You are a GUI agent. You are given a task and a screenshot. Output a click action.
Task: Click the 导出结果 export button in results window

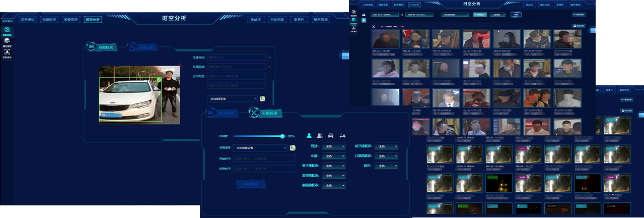(578, 26)
